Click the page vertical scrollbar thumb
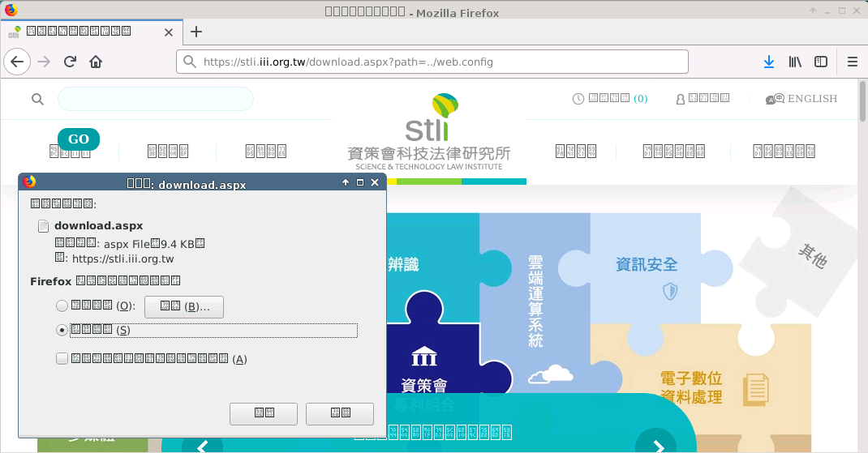Image resolution: width=868 pixels, height=453 pixels. (x=862, y=100)
